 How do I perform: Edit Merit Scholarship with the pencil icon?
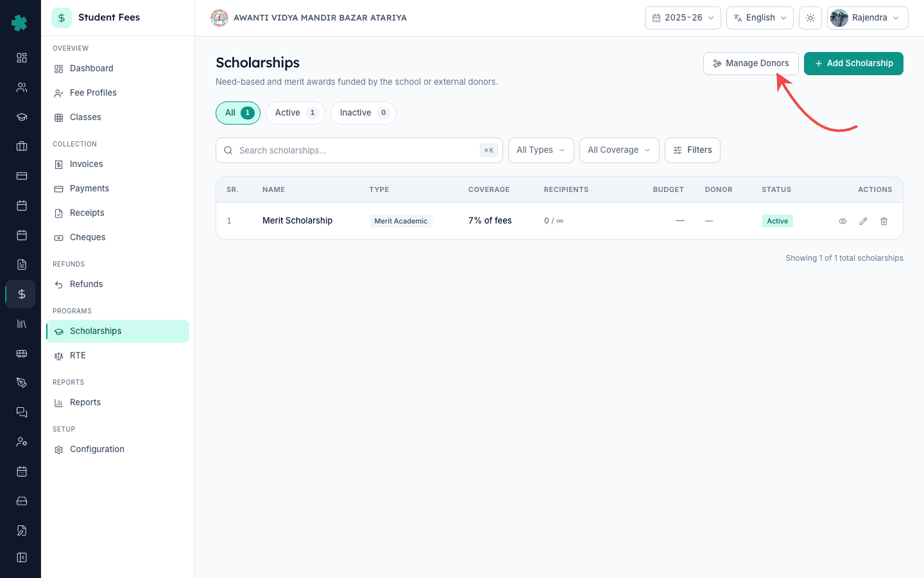coord(864,221)
